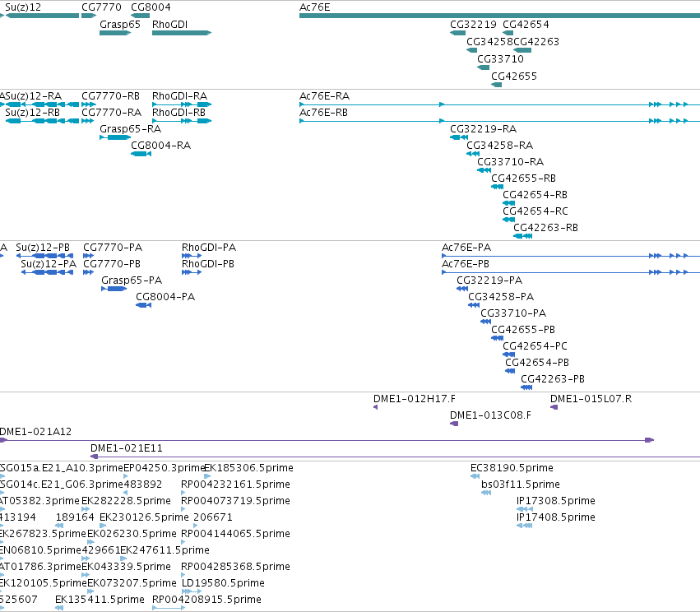Click the Ac76E gene label
Screen dimensions: 700x612
(x=315, y=7)
